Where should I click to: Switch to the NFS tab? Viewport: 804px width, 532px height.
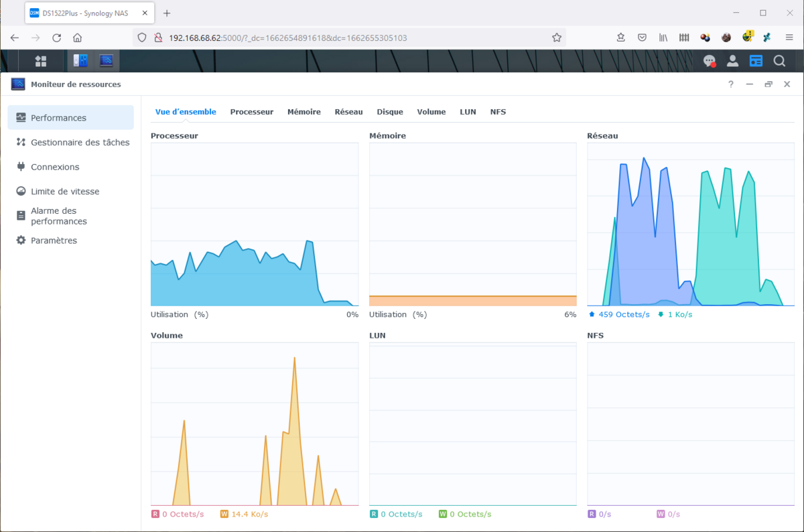pyautogui.click(x=498, y=112)
